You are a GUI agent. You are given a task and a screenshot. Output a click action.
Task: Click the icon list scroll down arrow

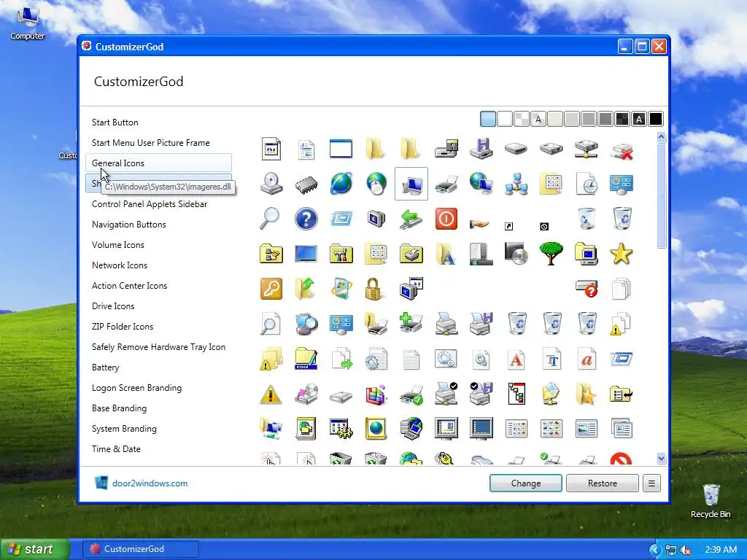pyautogui.click(x=661, y=458)
